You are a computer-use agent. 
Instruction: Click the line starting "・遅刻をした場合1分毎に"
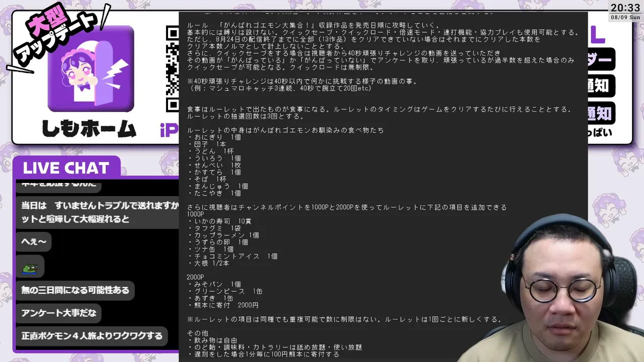[263, 354]
